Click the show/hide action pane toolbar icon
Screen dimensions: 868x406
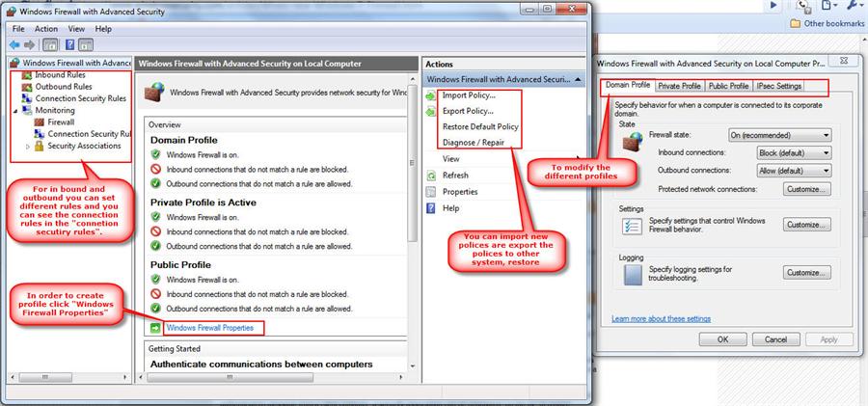[x=86, y=45]
